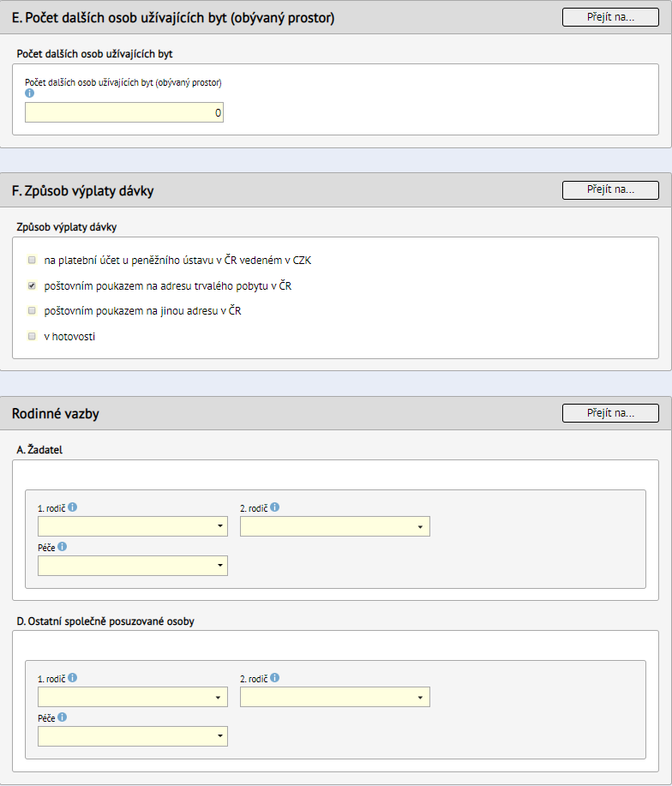
Task: Click the number field for dalších osob užívajících byt
Action: (124, 112)
